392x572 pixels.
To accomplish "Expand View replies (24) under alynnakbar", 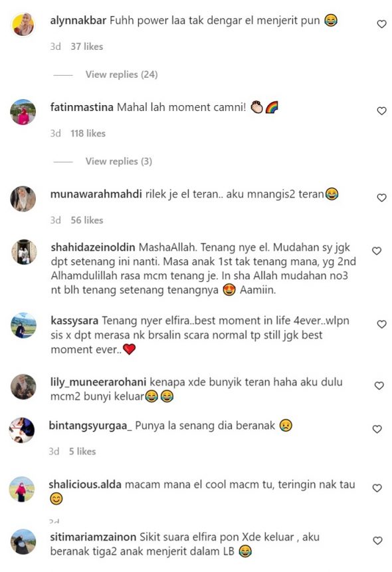I will pos(122,74).
